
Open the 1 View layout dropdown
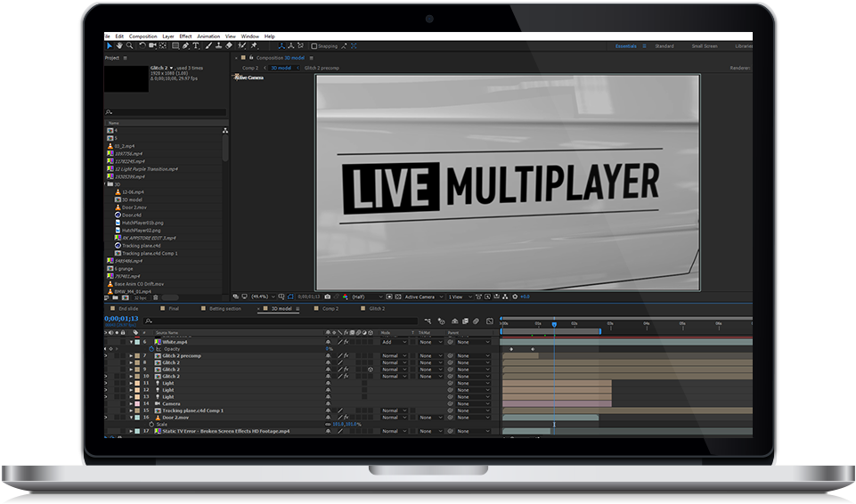click(x=460, y=297)
